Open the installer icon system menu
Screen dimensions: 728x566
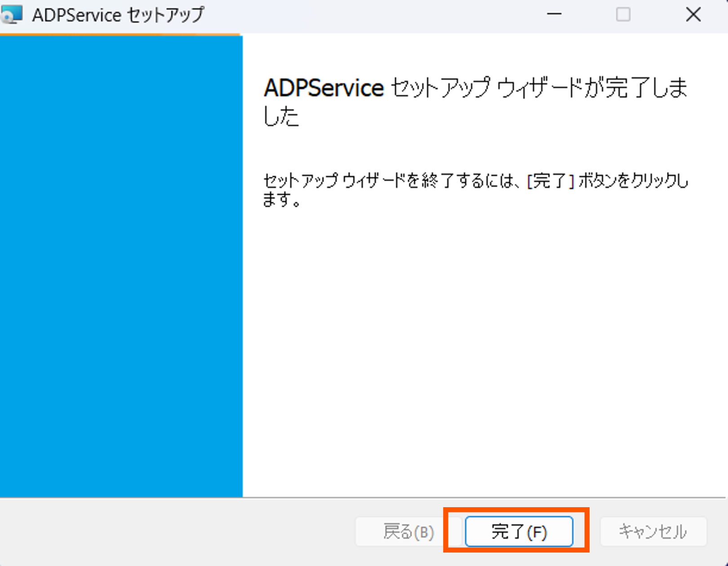[11, 14]
